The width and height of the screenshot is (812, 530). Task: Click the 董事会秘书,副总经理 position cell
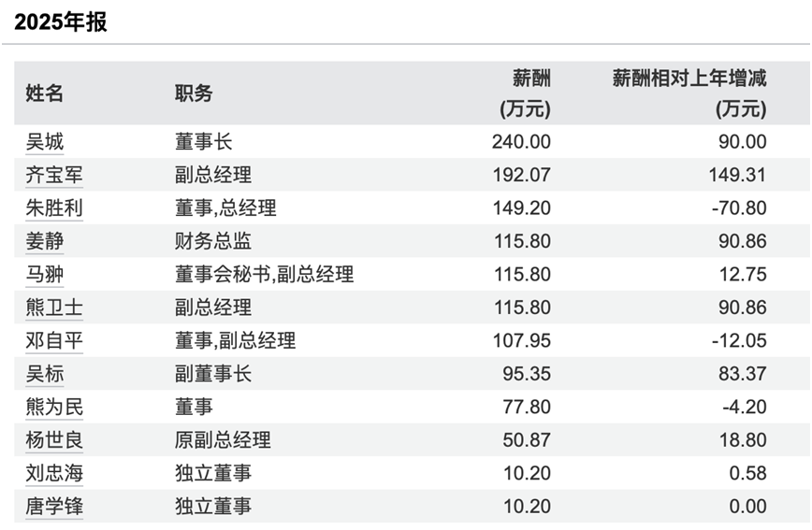tap(264, 274)
